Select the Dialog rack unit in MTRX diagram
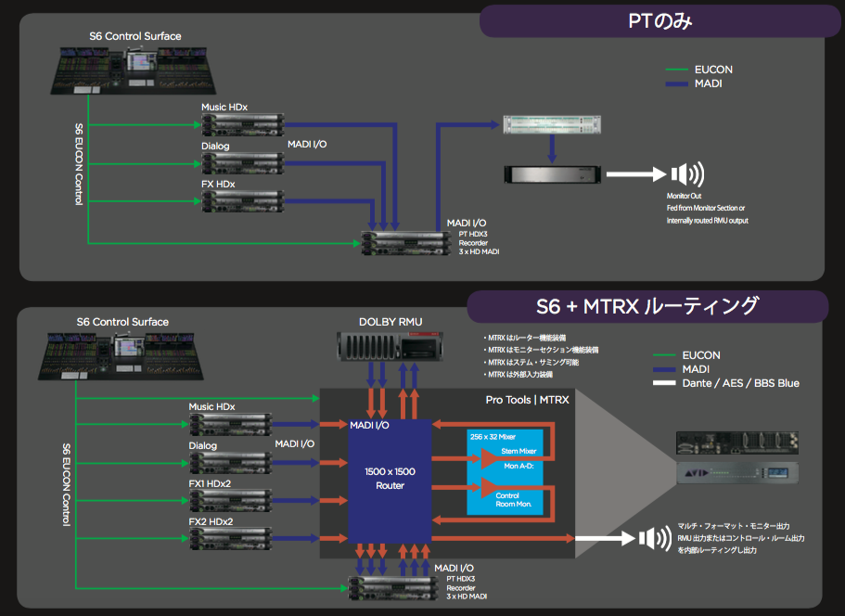The height and width of the screenshot is (616, 845). 231,463
